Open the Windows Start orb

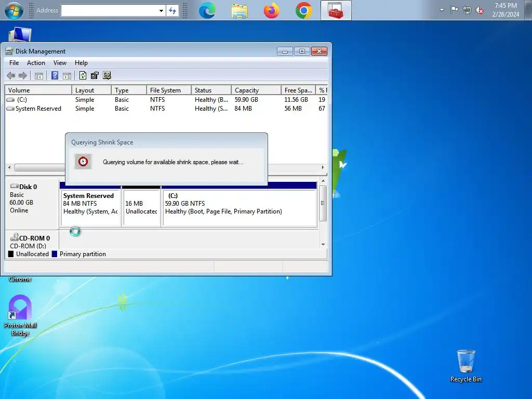point(14,10)
